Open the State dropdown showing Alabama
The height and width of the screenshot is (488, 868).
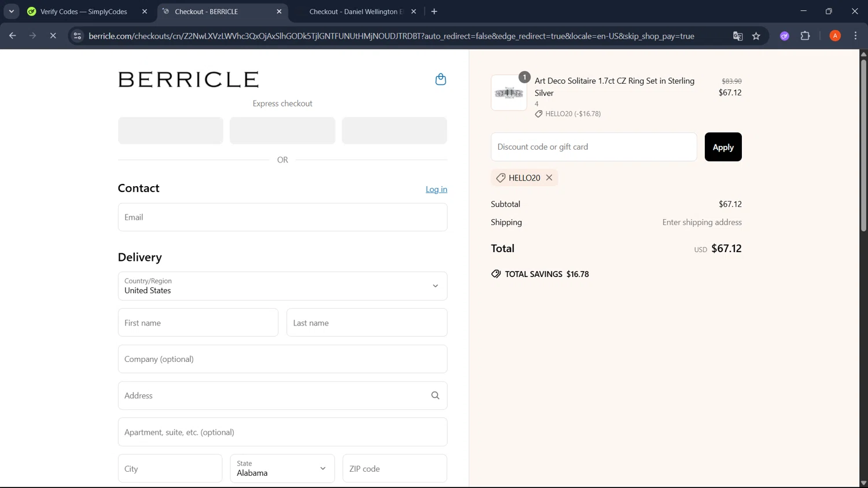[282, 468]
